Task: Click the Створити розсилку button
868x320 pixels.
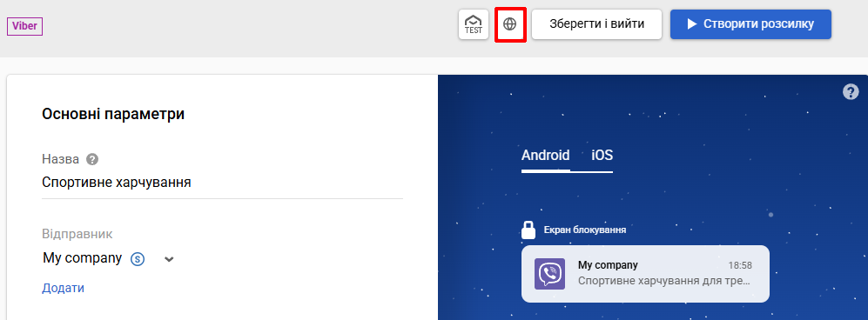Action: click(x=750, y=24)
